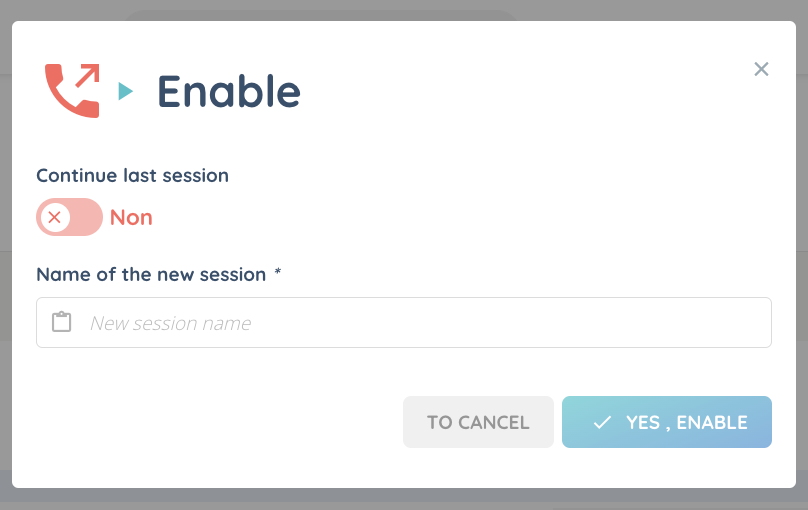Click the red outgoing phone call icon
This screenshot has height=510, width=808.
(72, 91)
